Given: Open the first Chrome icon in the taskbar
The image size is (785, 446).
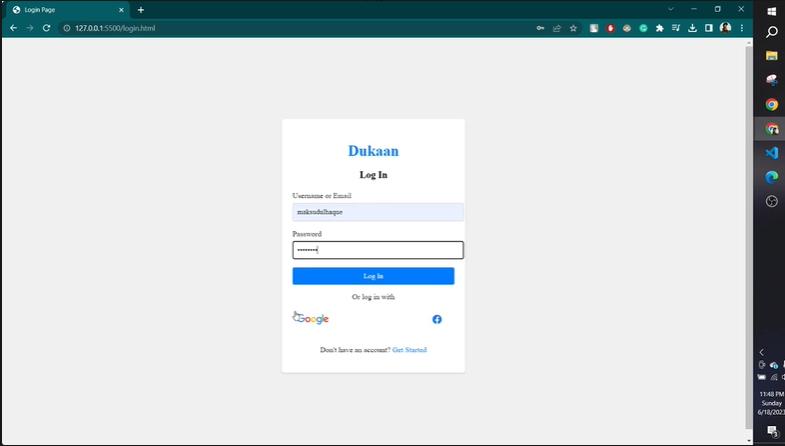Looking at the screenshot, I should pyautogui.click(x=771, y=104).
